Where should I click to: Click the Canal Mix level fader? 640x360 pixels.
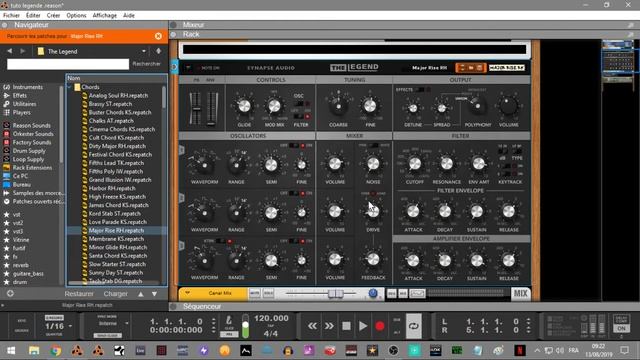tap(336, 293)
